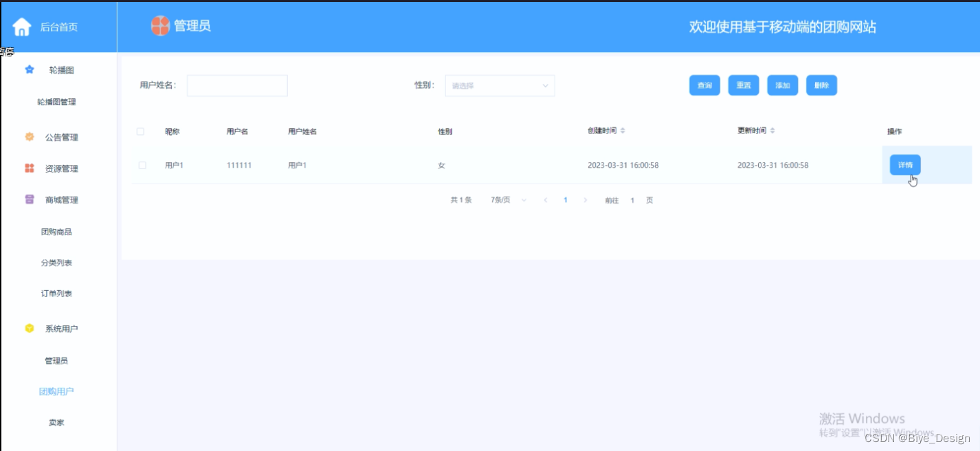Click the 管理员 avatar icon

[x=160, y=26]
